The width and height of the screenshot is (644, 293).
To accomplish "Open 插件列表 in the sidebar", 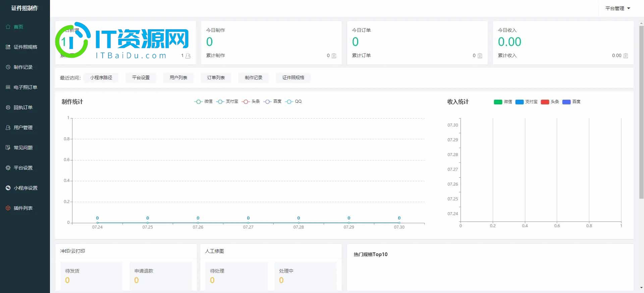I will [x=25, y=208].
